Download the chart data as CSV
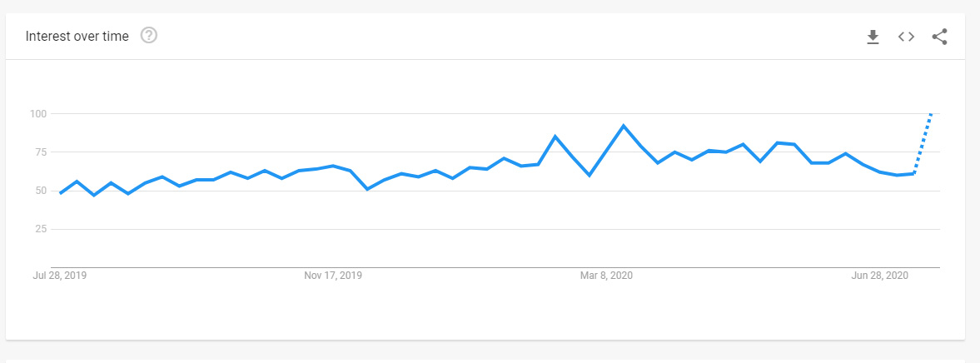The width and height of the screenshot is (980, 363). pyautogui.click(x=873, y=37)
